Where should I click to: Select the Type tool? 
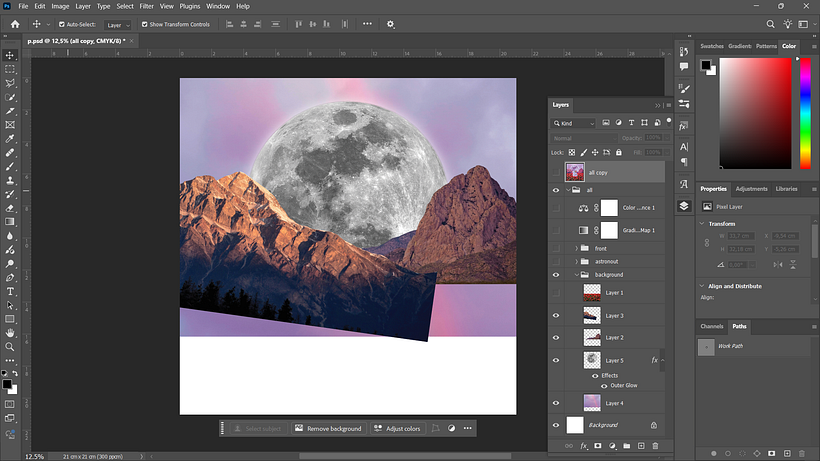10,292
